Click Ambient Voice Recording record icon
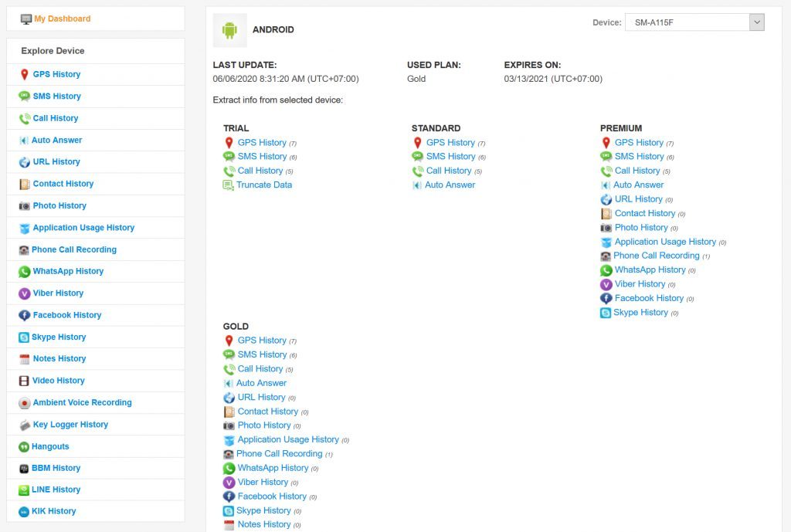Image resolution: width=791 pixels, height=532 pixels. pyautogui.click(x=24, y=403)
